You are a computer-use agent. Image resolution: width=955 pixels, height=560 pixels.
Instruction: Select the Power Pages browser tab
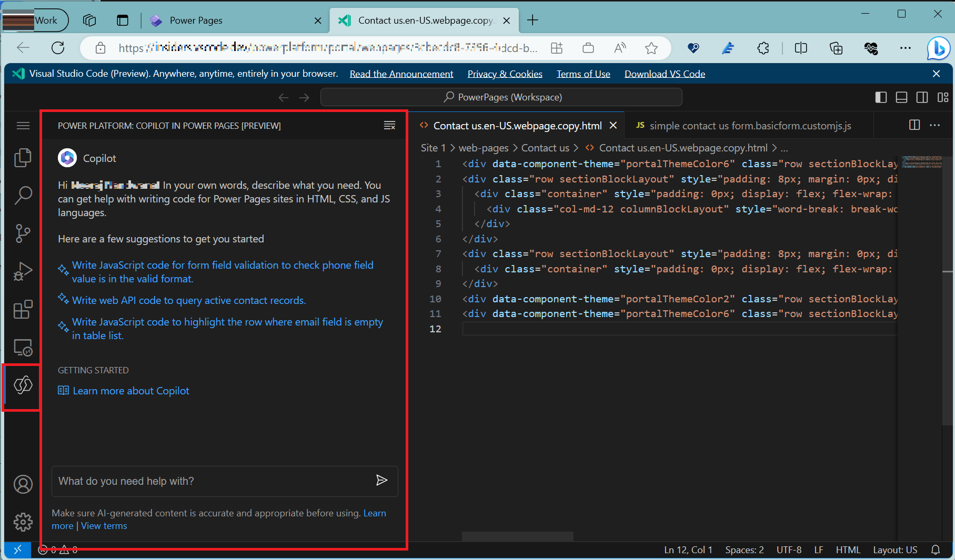click(x=195, y=20)
